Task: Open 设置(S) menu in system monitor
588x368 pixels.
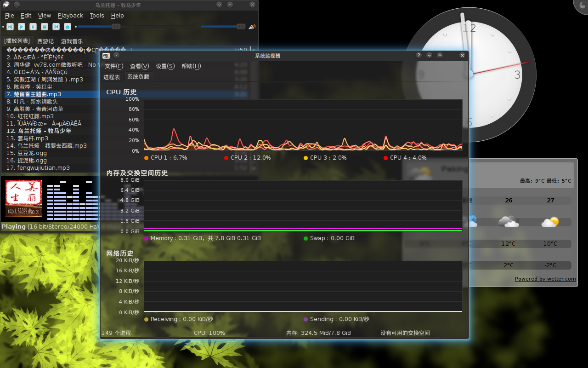Action: point(165,66)
